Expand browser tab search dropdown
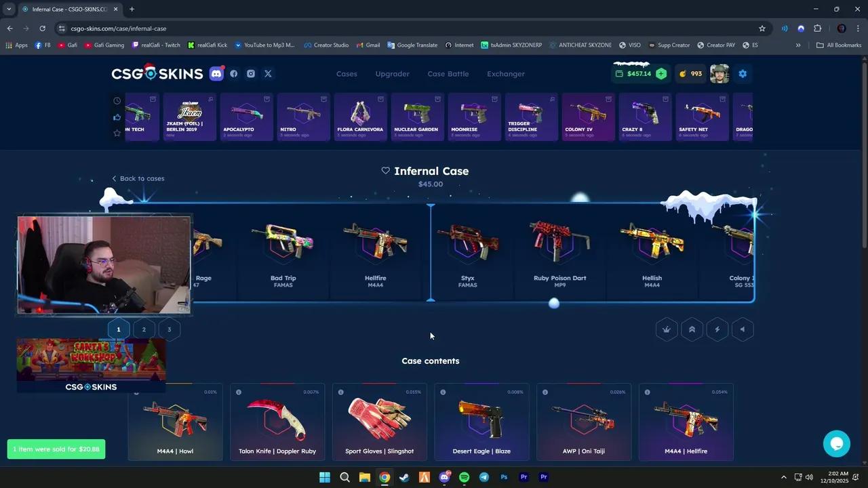 9,9
